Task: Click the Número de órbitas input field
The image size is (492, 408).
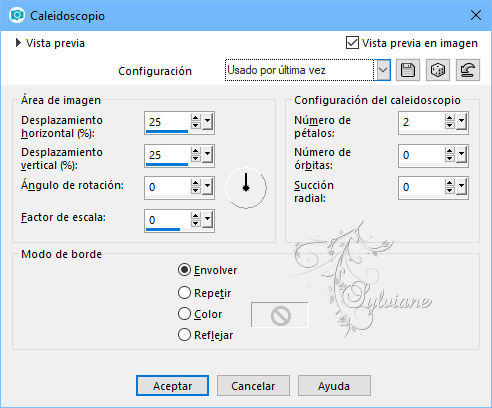Action: tap(421, 155)
